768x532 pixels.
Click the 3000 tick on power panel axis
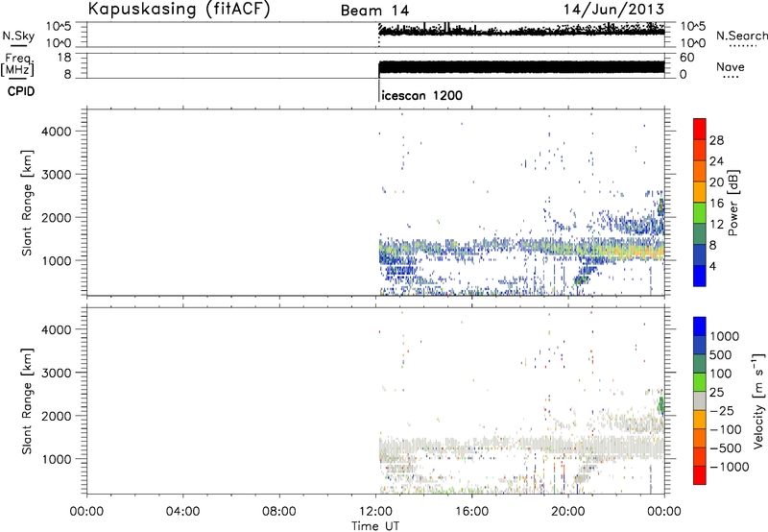(56, 175)
